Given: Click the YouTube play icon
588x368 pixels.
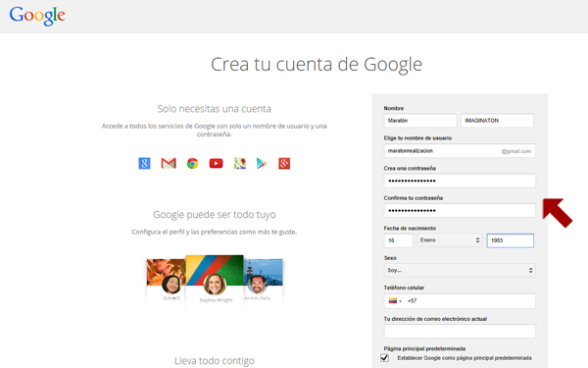Looking at the screenshot, I should 216,163.
